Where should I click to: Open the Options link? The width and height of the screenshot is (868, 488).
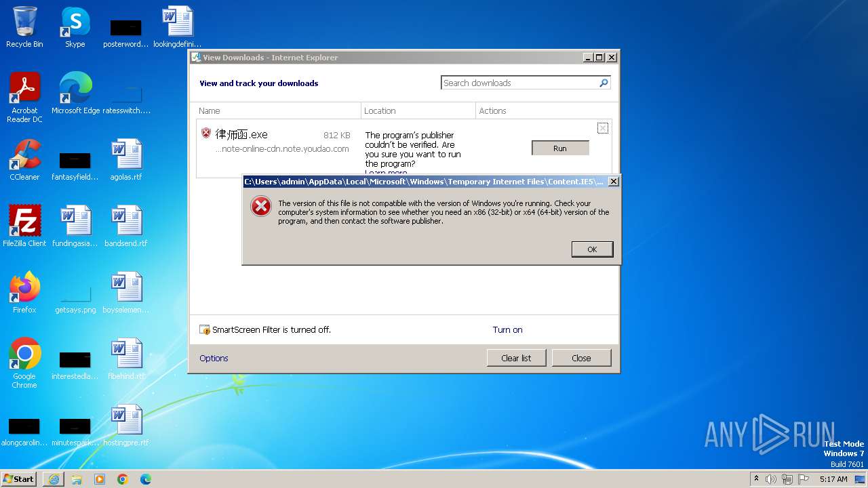214,358
